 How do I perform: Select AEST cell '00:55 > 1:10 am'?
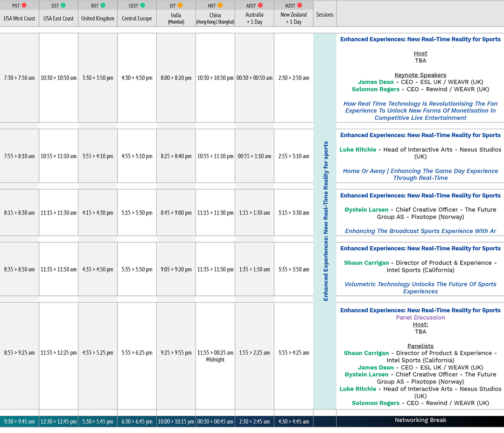(255, 156)
